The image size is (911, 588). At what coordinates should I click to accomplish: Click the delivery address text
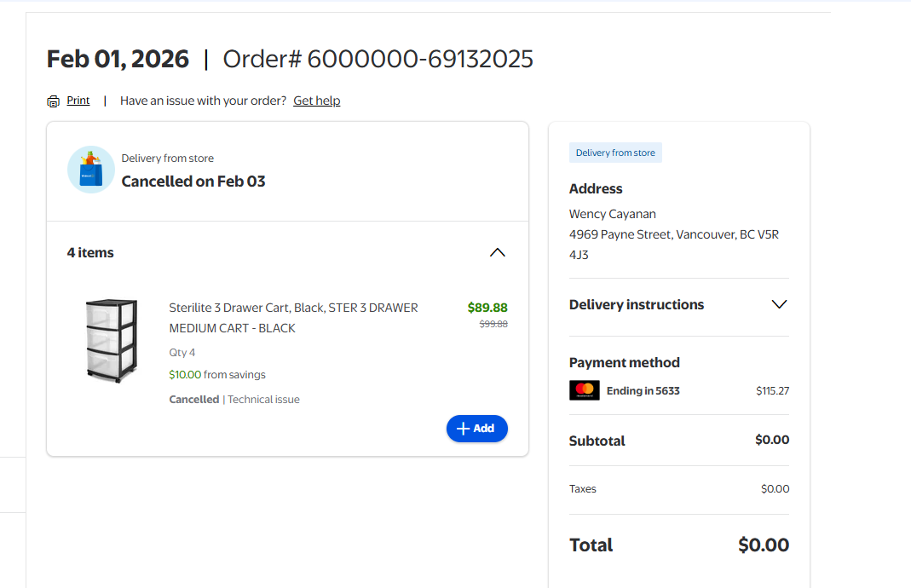point(673,234)
